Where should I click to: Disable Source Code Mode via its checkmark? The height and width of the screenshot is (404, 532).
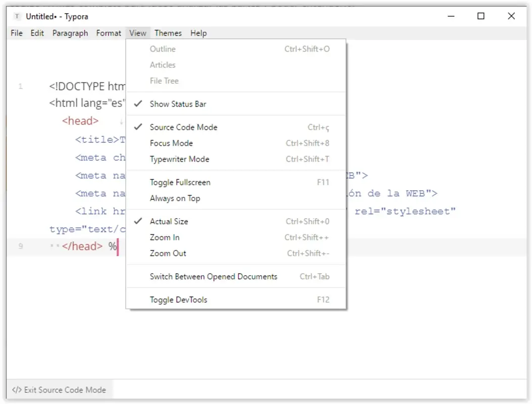point(138,127)
